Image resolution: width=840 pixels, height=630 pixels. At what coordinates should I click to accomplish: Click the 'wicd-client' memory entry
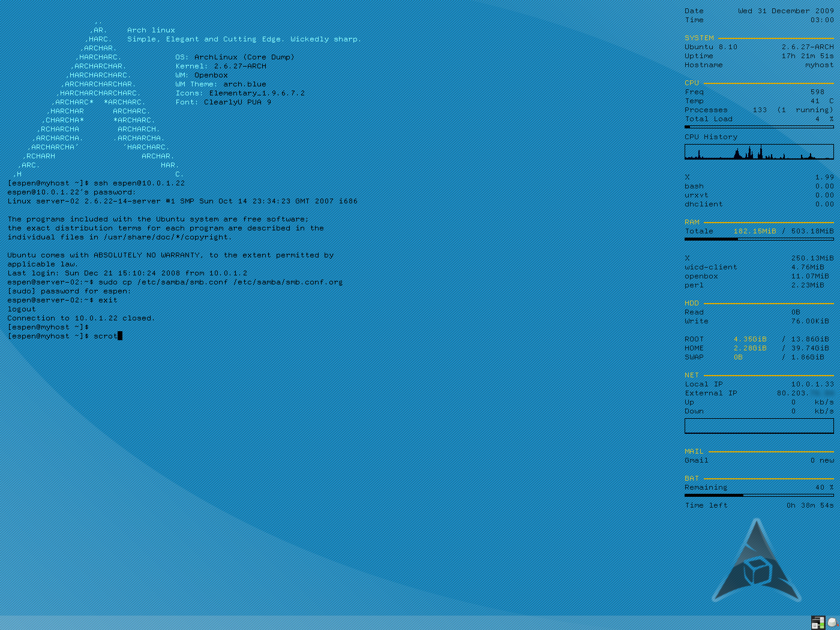click(711, 267)
